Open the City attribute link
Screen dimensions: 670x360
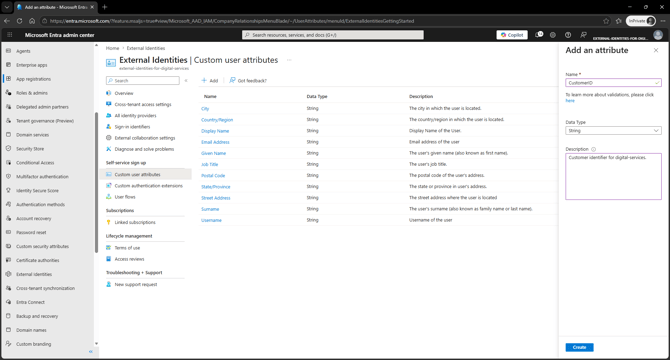coord(205,108)
